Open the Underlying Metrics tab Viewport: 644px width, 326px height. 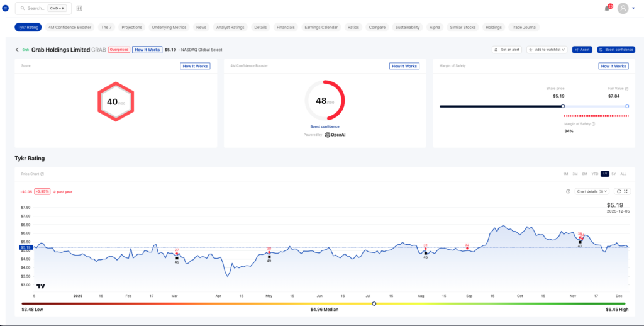pos(169,27)
